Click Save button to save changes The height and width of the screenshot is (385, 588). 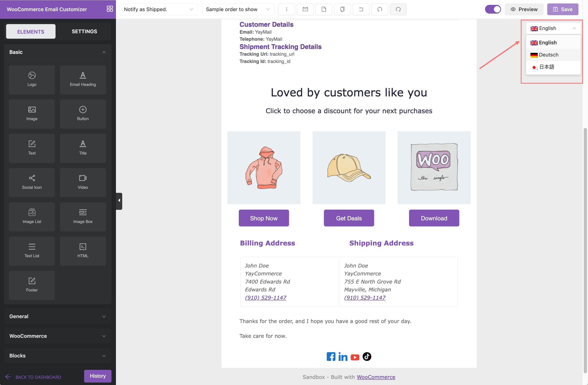563,9
